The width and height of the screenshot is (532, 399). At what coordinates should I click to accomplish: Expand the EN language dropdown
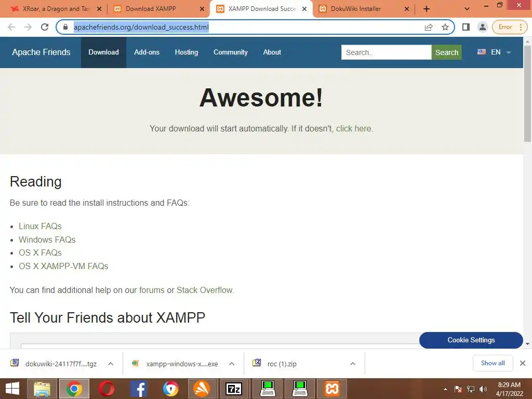pos(494,52)
